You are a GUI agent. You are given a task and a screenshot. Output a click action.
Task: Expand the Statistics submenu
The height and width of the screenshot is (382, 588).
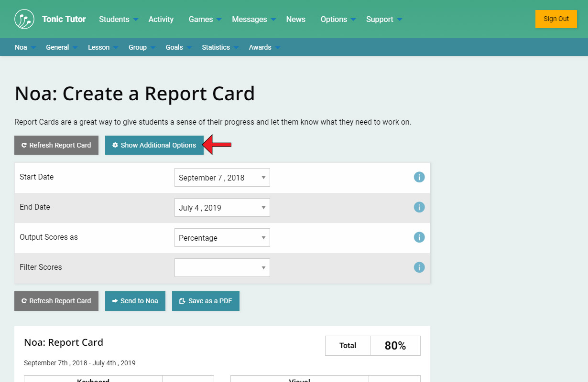point(216,47)
